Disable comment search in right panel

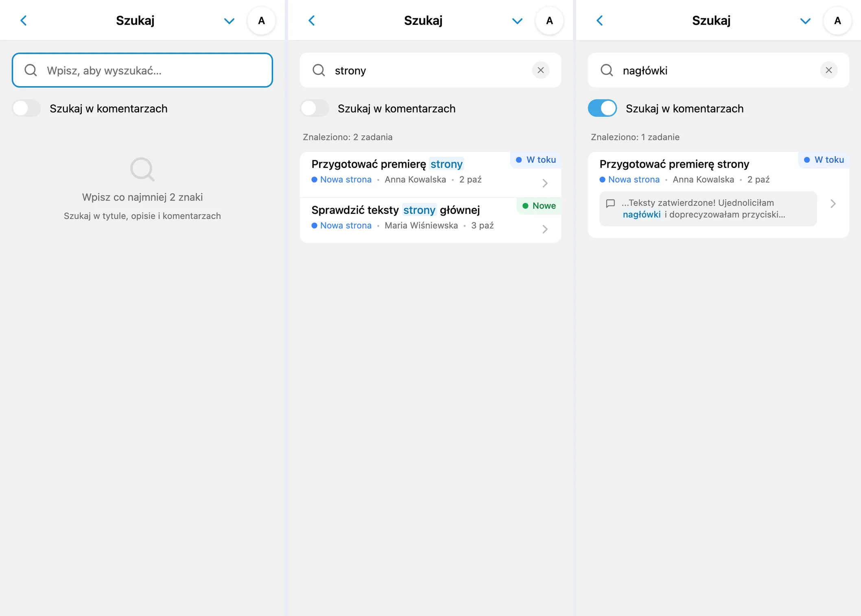pos(603,109)
